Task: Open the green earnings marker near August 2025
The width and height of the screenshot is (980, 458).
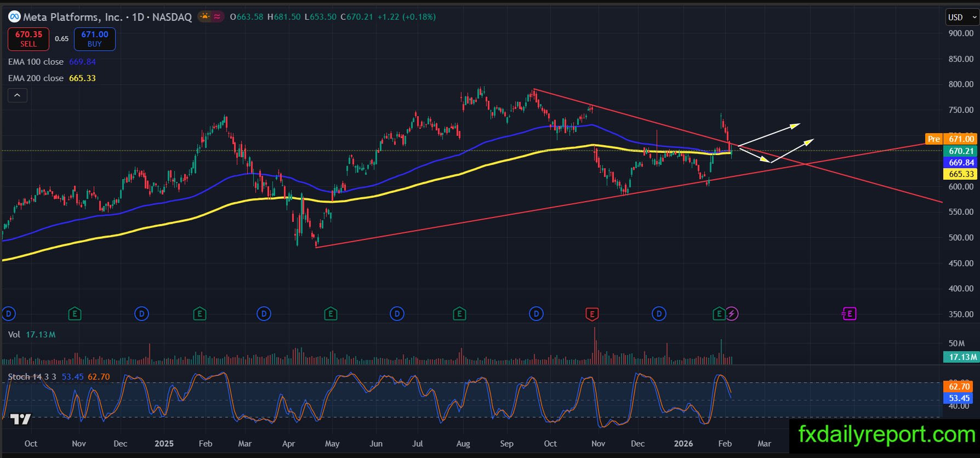Action: pos(459,314)
